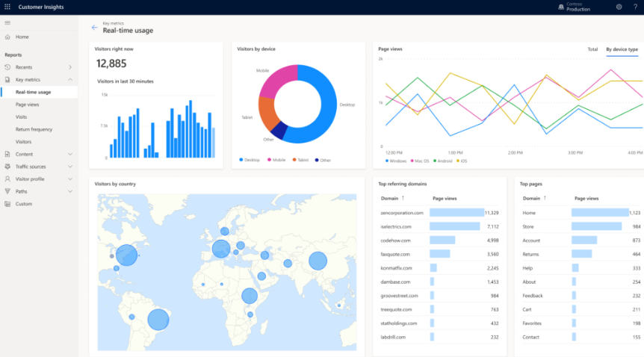Expand the Traffic sources section
This screenshot has width=644, height=357.
click(x=70, y=167)
